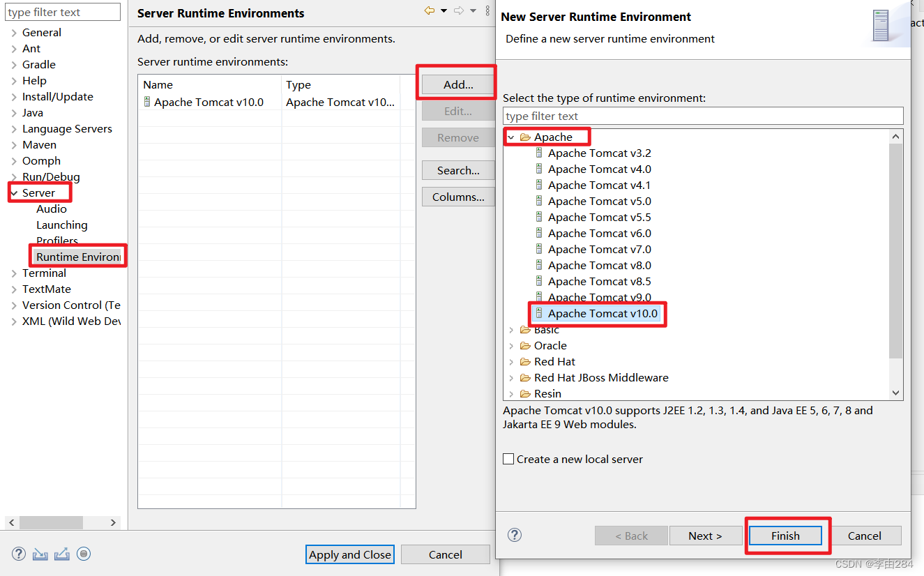Click the Oracle folder icon

click(x=525, y=345)
